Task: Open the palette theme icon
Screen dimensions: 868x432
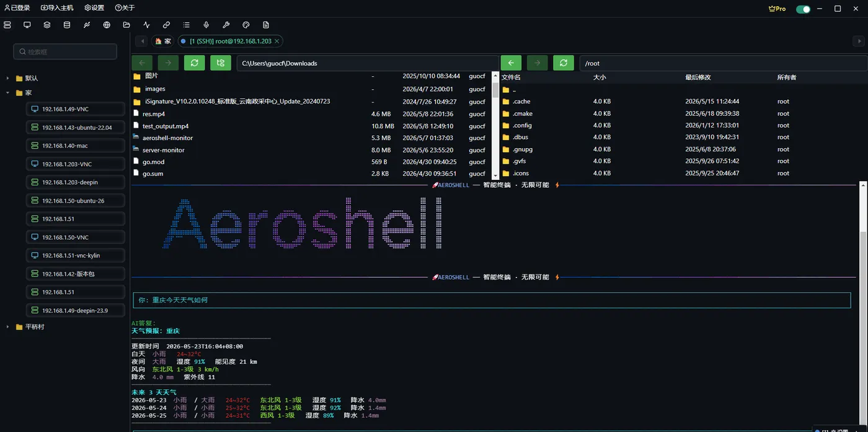Action: click(x=246, y=25)
